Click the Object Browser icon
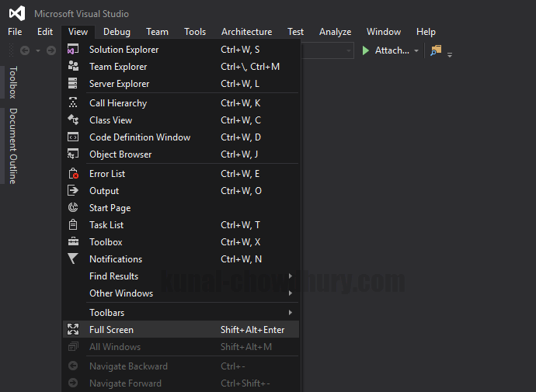The image size is (536, 392). [x=73, y=154]
